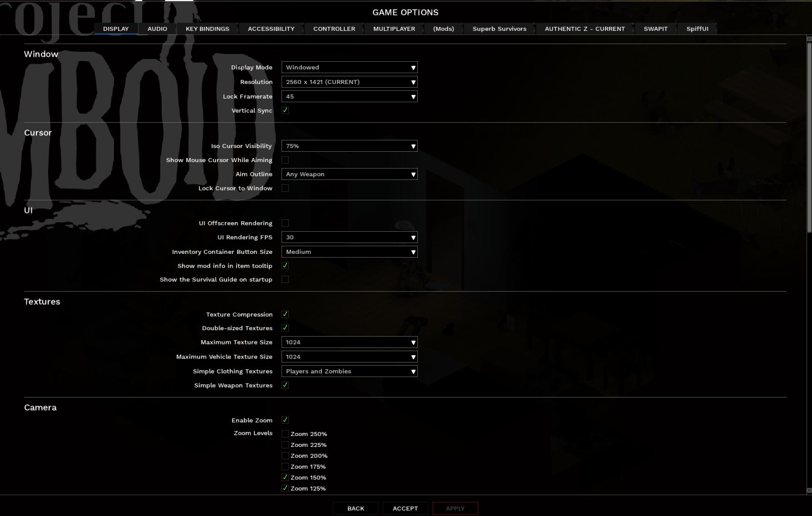Viewport: 812px width, 516px height.
Task: Disable the Vertical Sync checkbox
Action: pos(285,110)
